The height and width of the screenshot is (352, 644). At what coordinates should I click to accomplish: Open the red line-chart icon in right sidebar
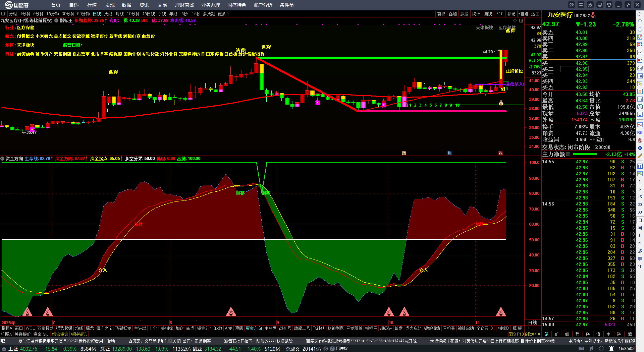[640, 53]
